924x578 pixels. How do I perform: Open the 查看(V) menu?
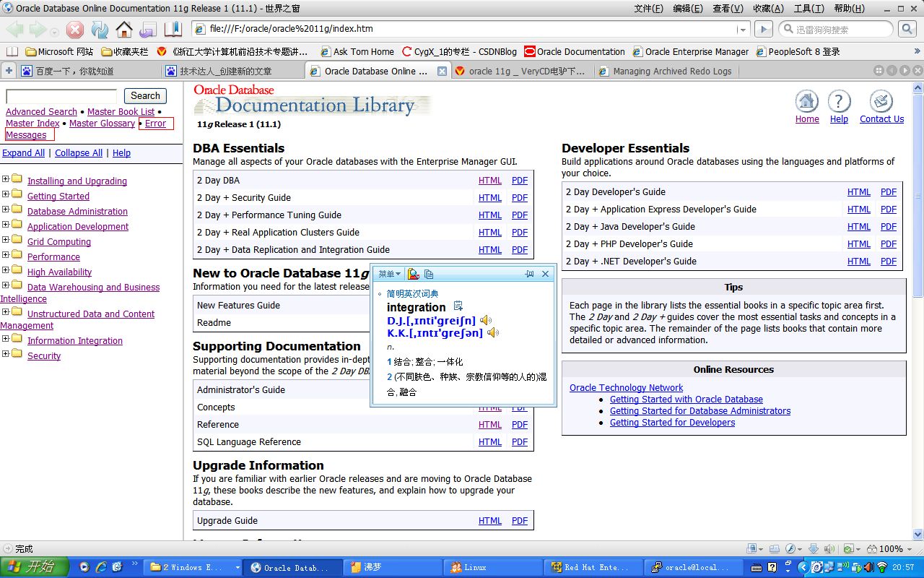728,9
